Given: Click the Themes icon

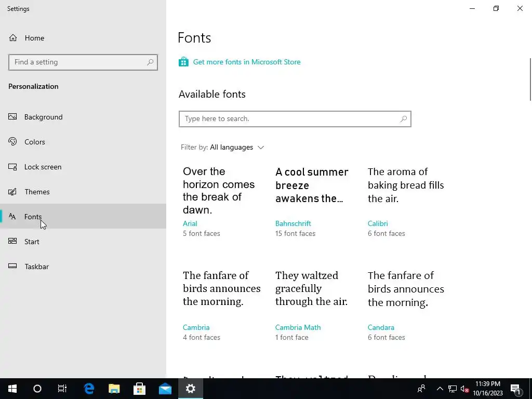Looking at the screenshot, I should pyautogui.click(x=12, y=192).
